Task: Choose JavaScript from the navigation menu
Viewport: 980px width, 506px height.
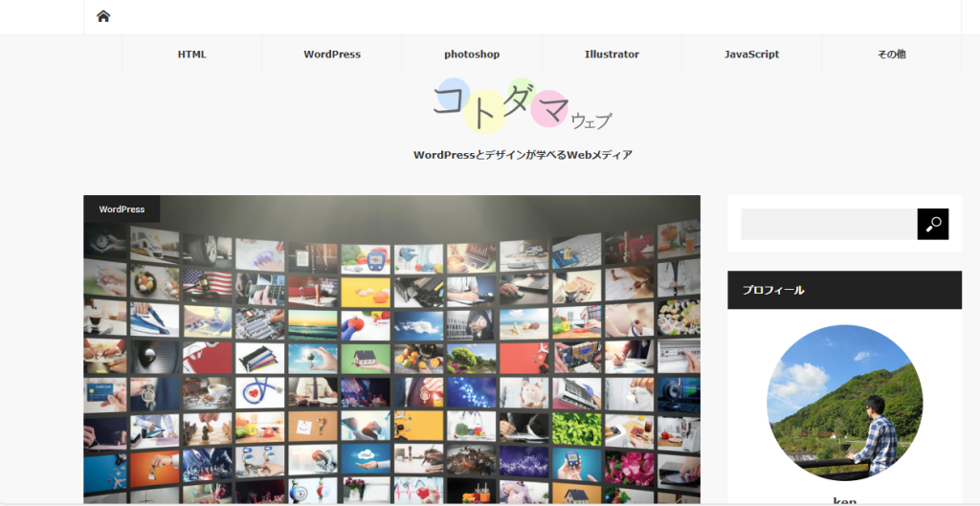Action: click(x=751, y=55)
